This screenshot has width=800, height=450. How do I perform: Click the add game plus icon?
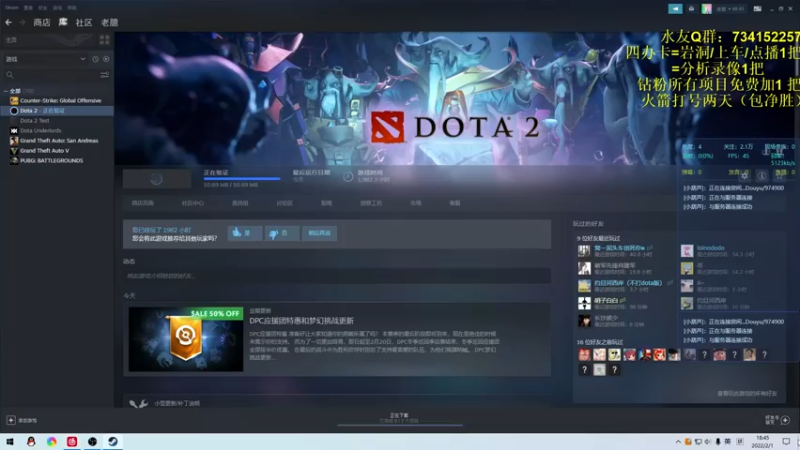point(11,420)
